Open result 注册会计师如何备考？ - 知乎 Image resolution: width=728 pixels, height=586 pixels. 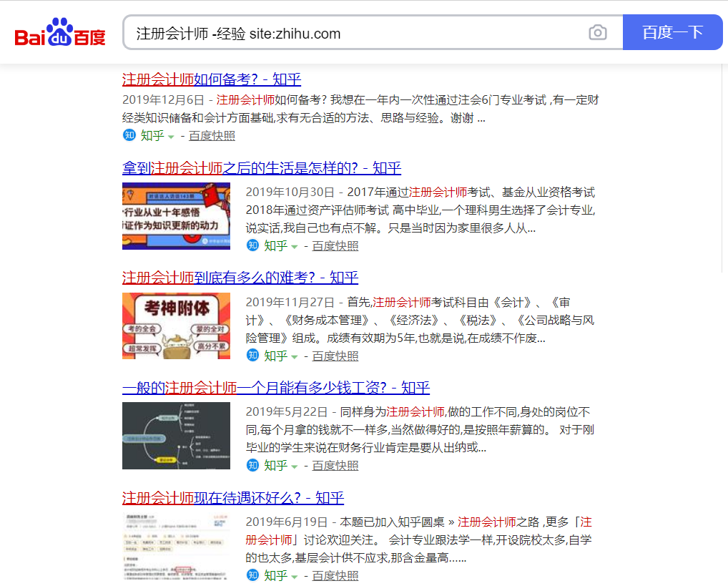pos(212,79)
